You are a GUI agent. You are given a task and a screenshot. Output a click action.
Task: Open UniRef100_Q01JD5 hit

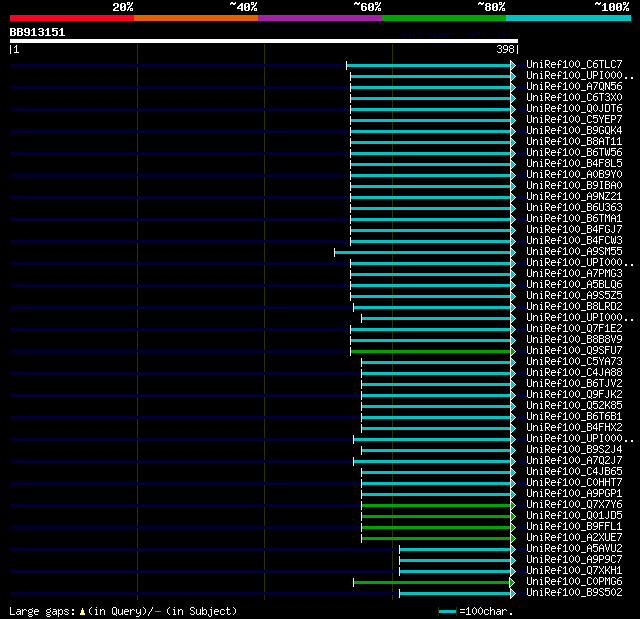[x=574, y=516]
